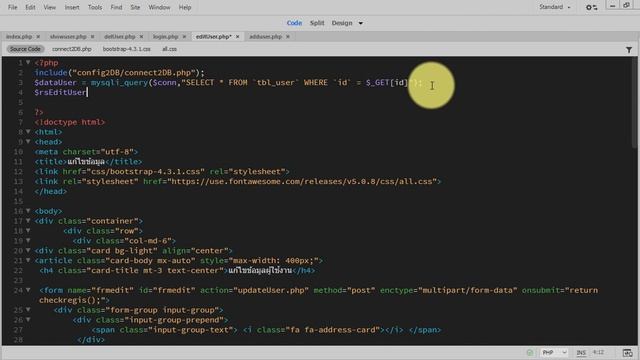Open the Tools menu
This screenshot has height=360, width=640.
(x=95, y=7)
